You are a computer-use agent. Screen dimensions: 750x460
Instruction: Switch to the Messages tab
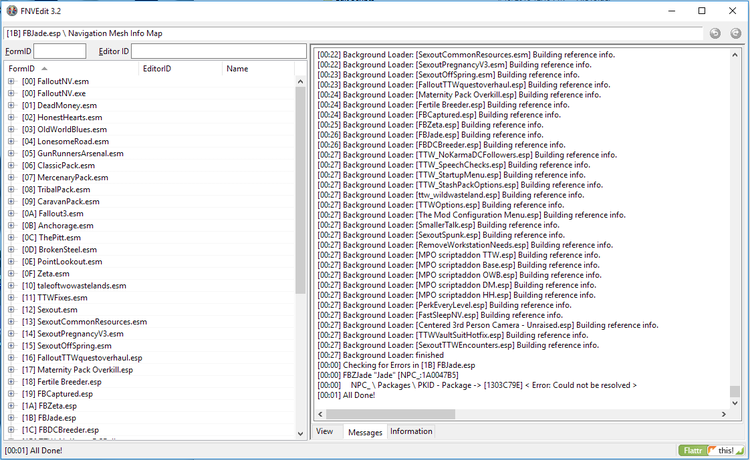point(365,432)
